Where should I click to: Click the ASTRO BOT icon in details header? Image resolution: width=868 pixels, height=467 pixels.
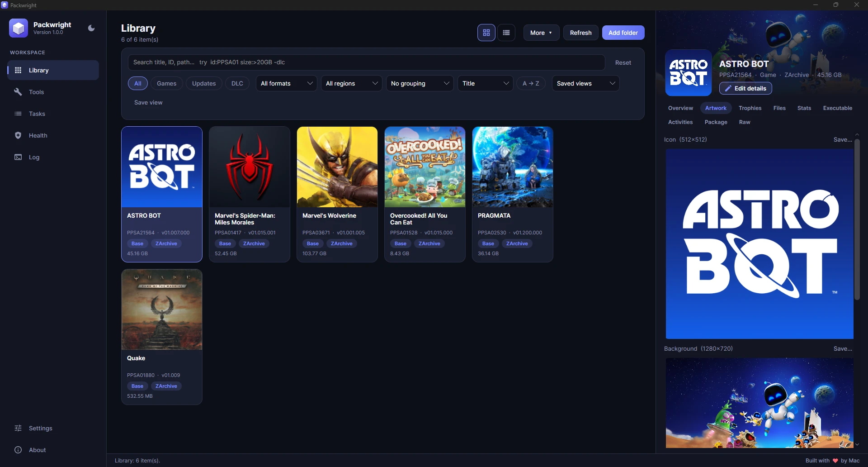pyautogui.click(x=689, y=72)
